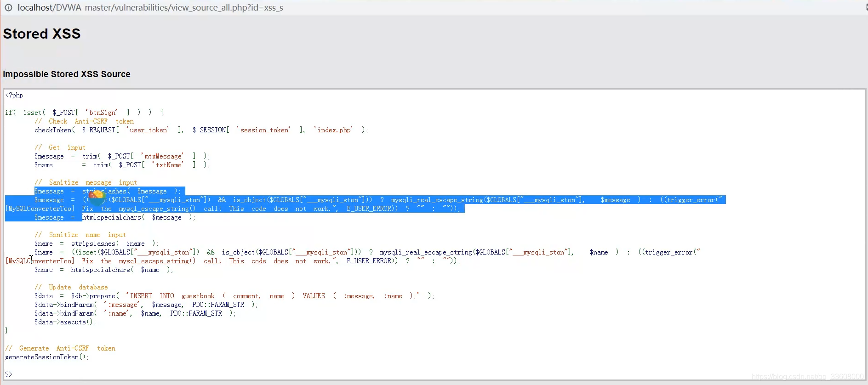Click the INSERT INTO guestbook prepare line
The image size is (868, 385).
point(234,296)
